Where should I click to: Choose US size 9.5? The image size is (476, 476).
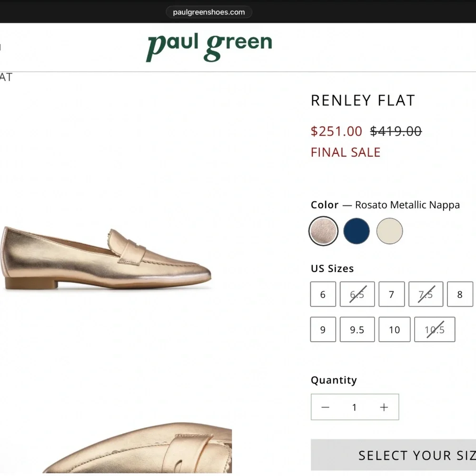click(357, 329)
